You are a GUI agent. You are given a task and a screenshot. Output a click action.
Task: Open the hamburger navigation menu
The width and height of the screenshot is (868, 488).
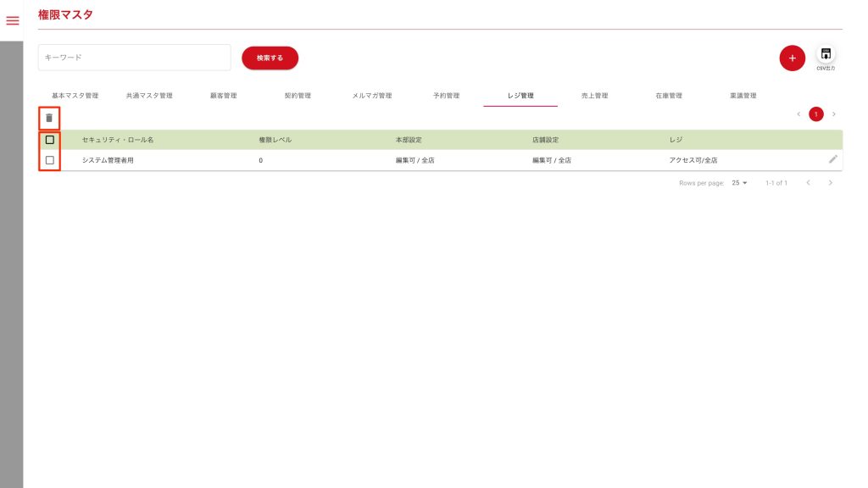[12, 20]
